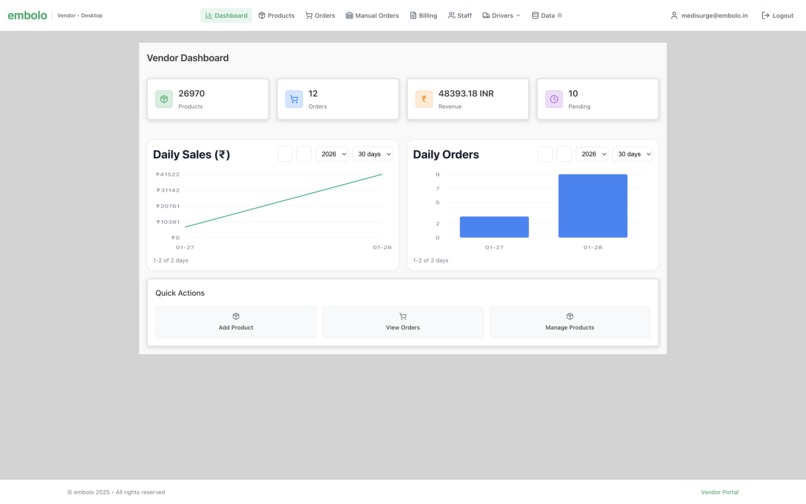806x504 pixels.
Task: Click the View Orders quick action
Action: (403, 322)
